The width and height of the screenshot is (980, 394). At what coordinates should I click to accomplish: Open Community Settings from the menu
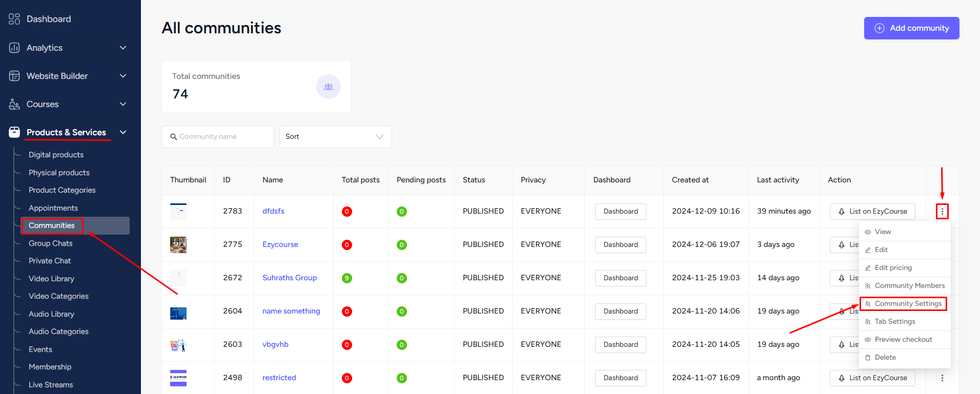pos(905,303)
